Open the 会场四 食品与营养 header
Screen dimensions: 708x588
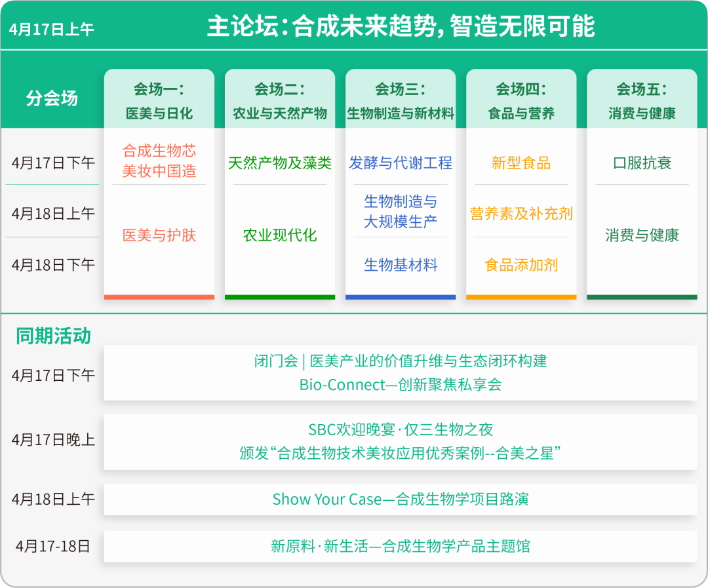coord(521,100)
